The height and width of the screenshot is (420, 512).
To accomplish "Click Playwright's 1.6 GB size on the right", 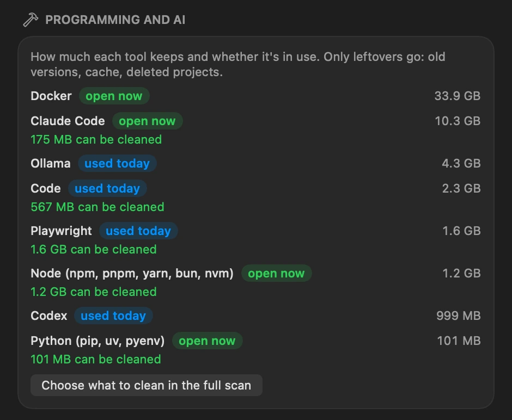I will click(461, 231).
